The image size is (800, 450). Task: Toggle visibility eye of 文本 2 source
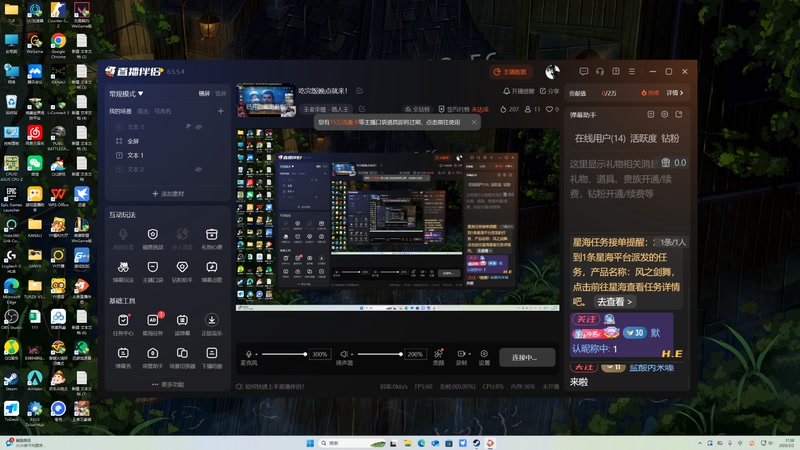point(198,169)
